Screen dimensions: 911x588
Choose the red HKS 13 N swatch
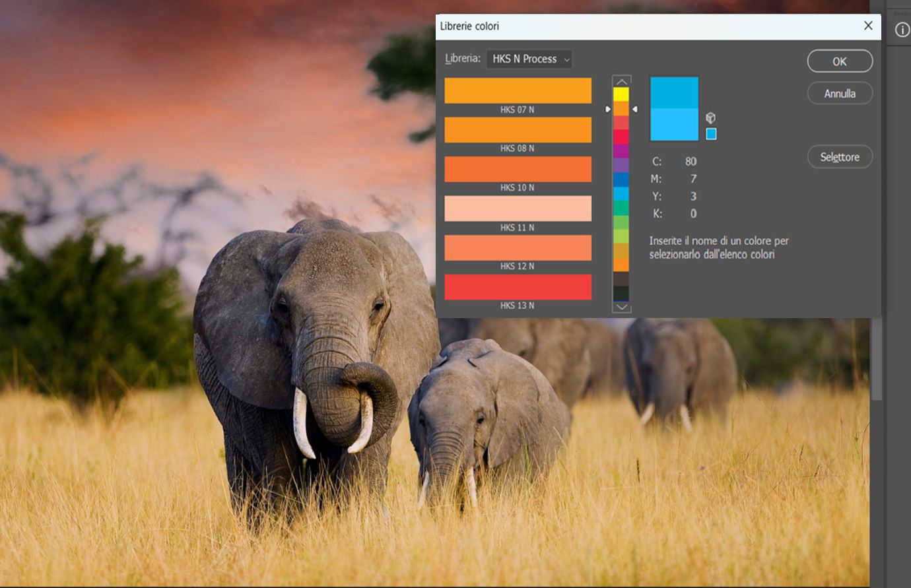click(518, 287)
